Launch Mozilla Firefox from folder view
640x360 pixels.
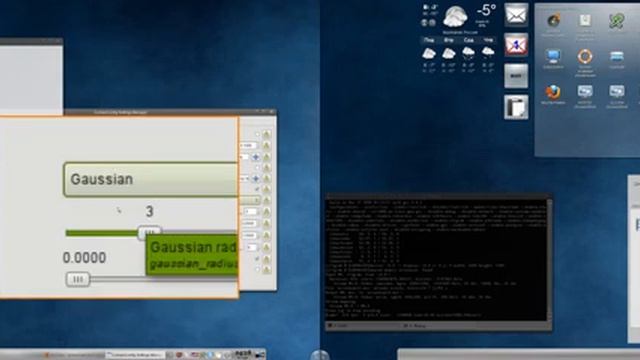553,92
